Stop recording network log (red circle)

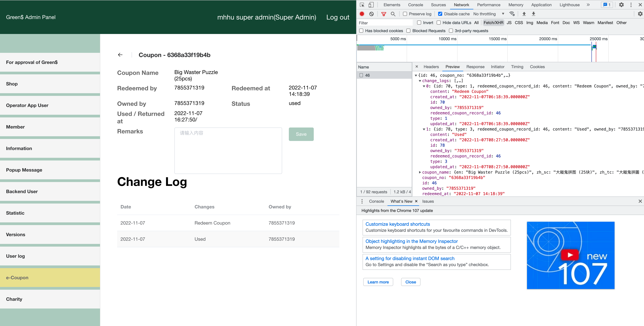(362, 14)
